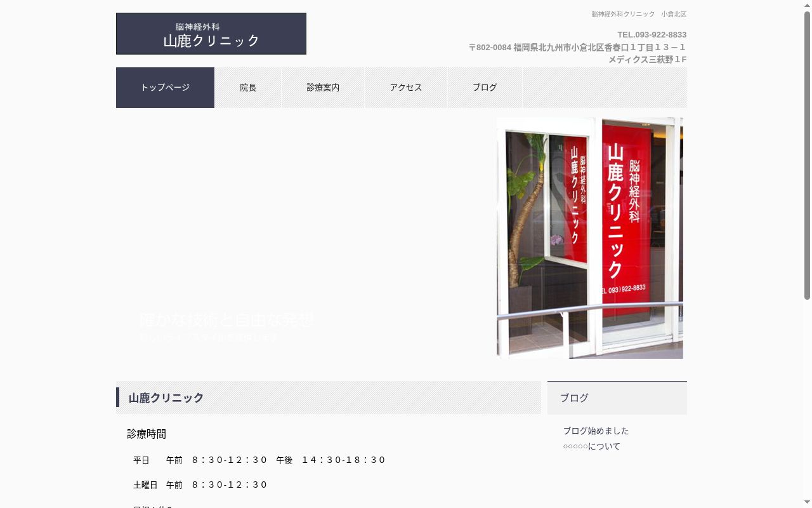Viewport: 812px width, 508px height.
Task: Click the 平日 weekday hours line
Action: tap(259, 460)
